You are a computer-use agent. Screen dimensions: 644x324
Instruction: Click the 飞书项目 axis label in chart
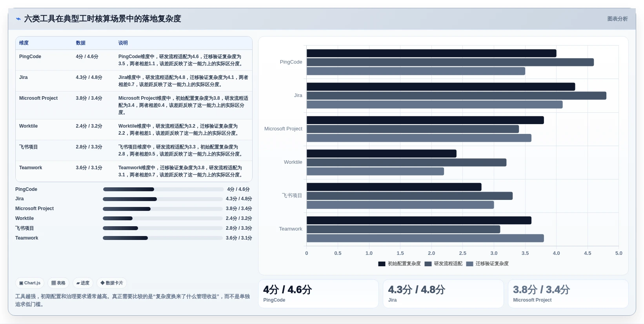(292, 196)
